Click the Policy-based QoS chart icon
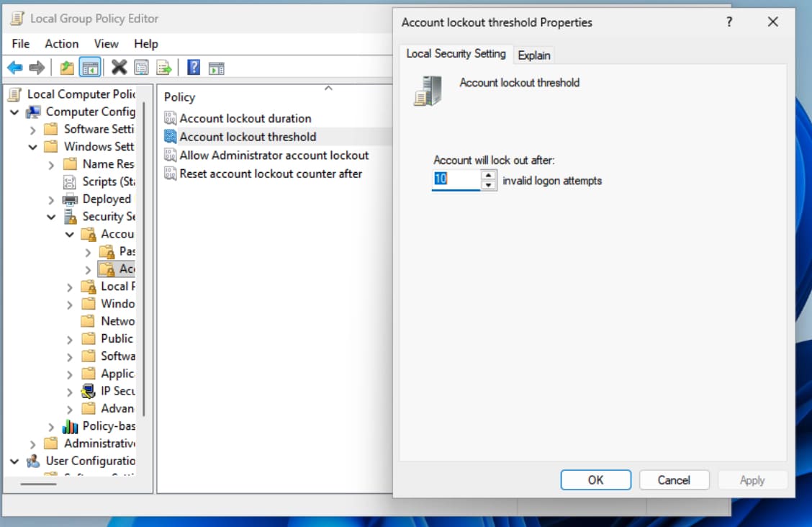Screen dimensions: 812x527 coord(70,425)
